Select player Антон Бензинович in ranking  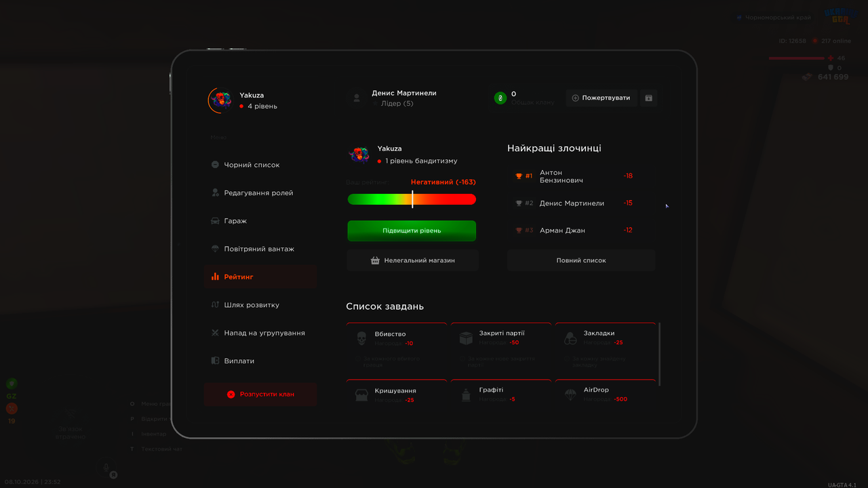point(561,176)
